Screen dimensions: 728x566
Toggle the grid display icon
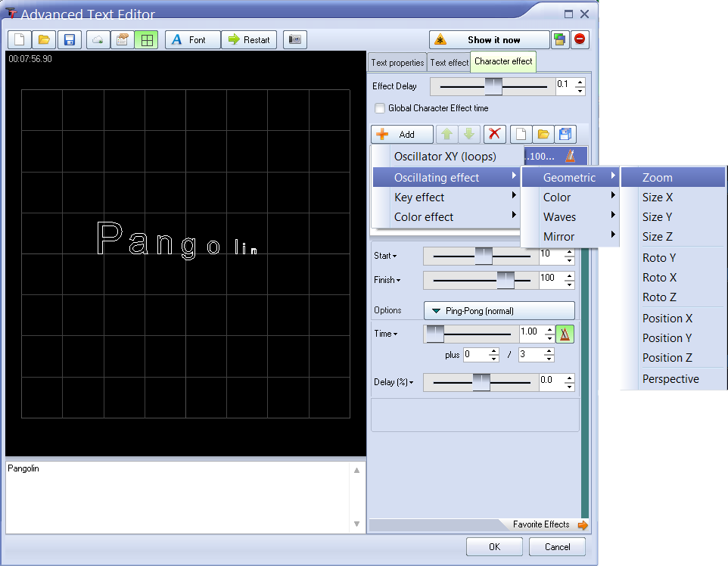coord(147,40)
